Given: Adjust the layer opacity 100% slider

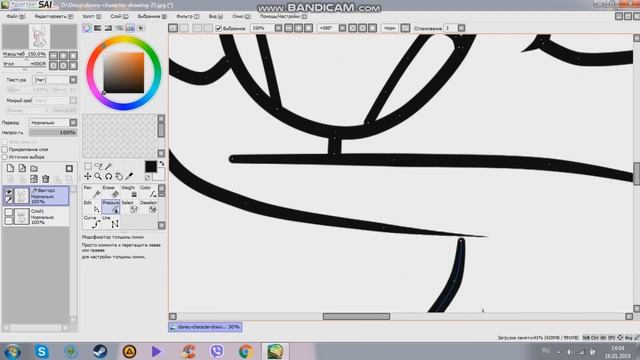Looking at the screenshot, I should (x=53, y=133).
